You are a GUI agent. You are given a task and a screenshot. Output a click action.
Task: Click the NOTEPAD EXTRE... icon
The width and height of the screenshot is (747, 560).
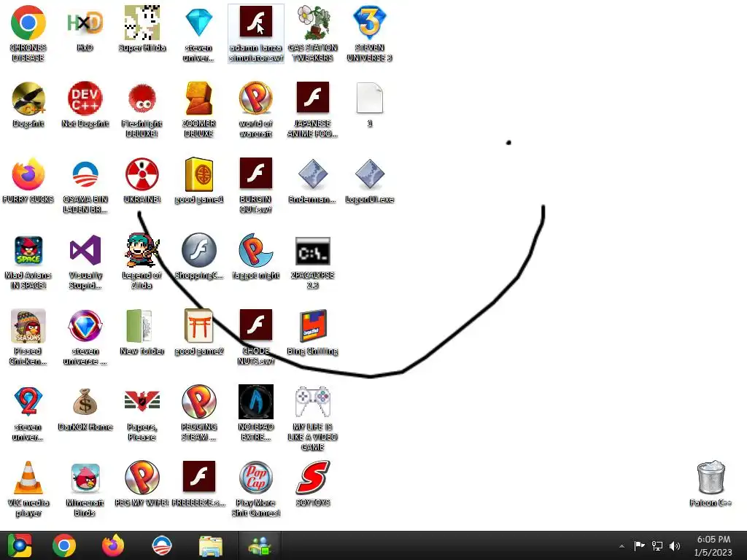256,402
